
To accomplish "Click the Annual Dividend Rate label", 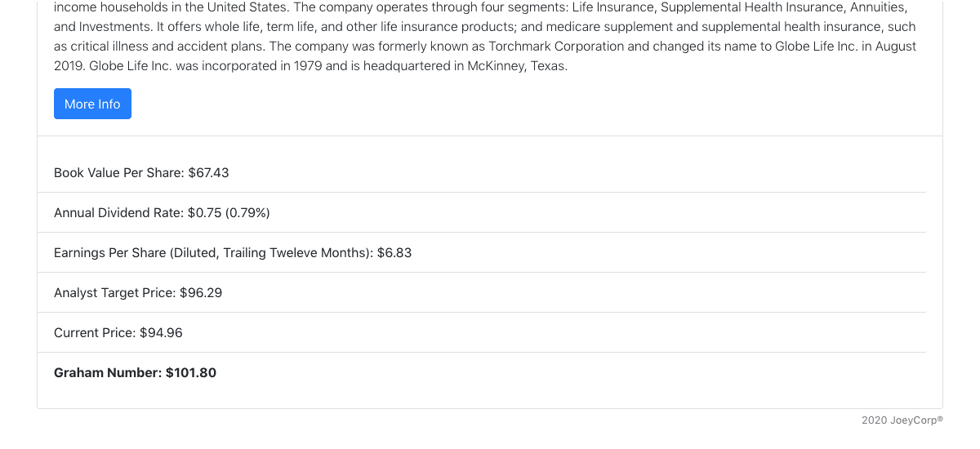I will (118, 213).
